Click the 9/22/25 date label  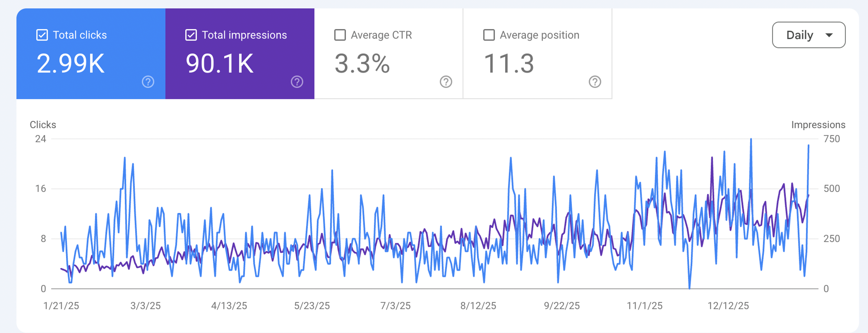coord(562,306)
